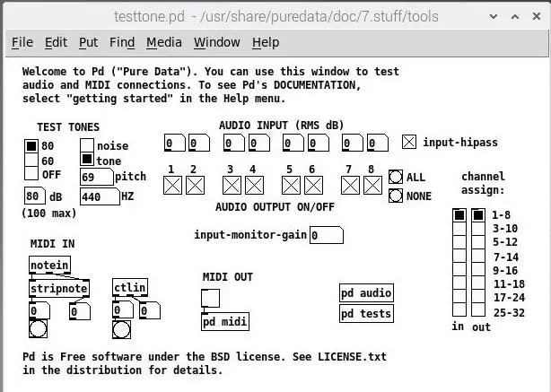551x392 pixels.
Task: Select 9-16 in the 'in' channel column
Action: [x=459, y=269]
